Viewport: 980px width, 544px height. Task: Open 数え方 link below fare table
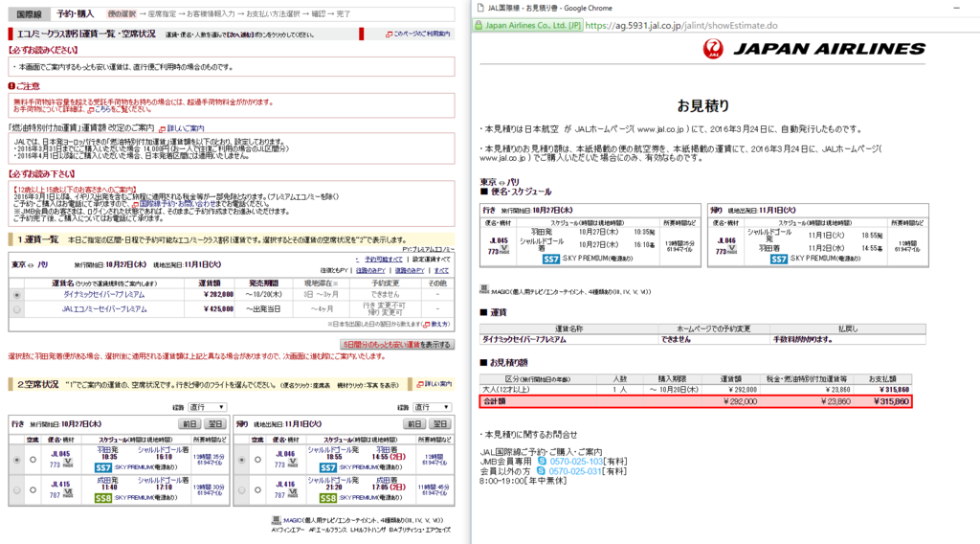coord(436,324)
